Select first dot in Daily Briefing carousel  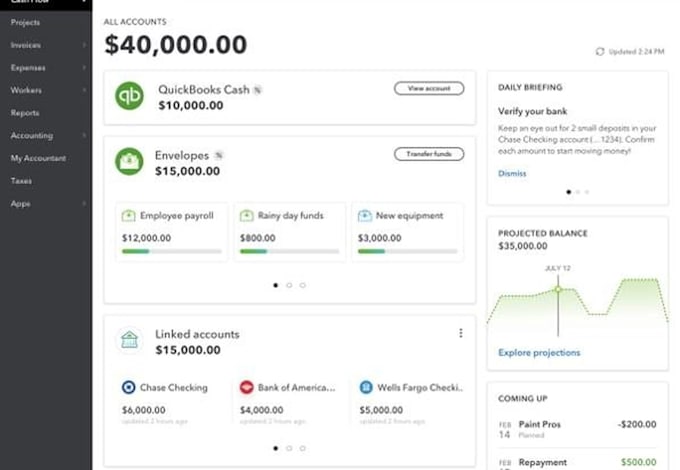point(569,192)
